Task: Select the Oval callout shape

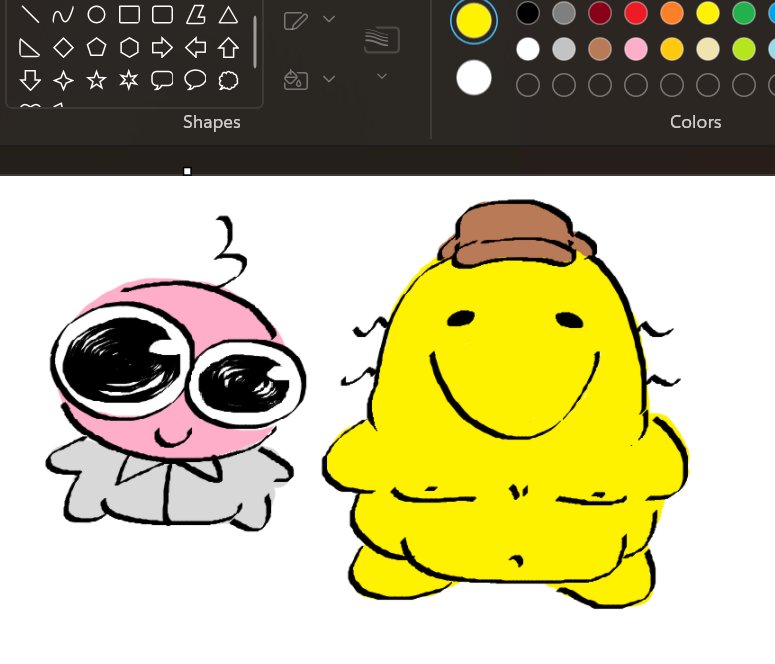Action: coord(195,80)
